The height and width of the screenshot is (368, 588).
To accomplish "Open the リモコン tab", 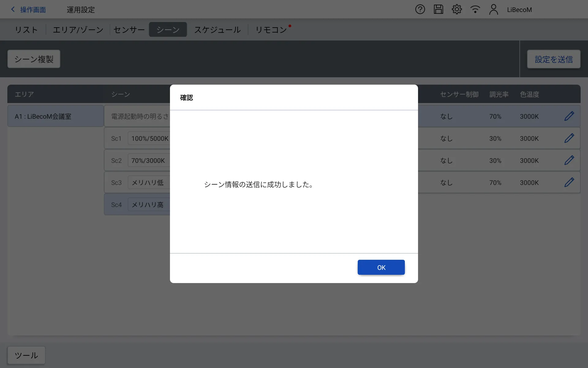I will (271, 30).
